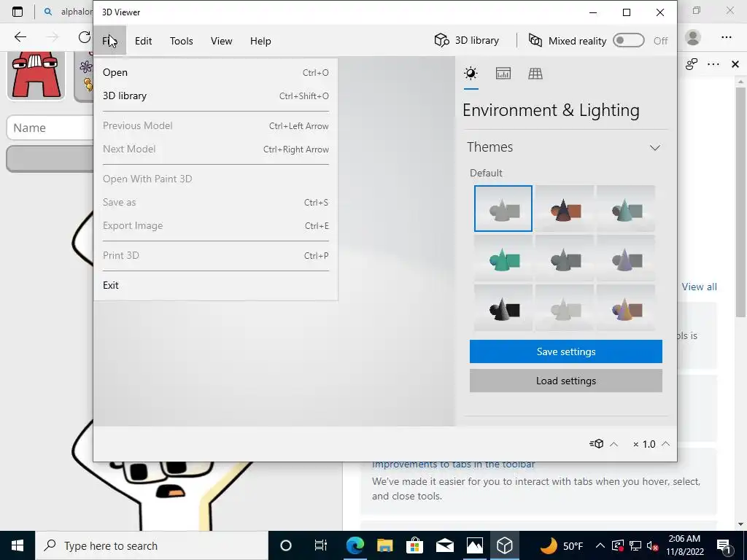Open the Edge profile avatar
Screen dimensions: 747x560
click(x=693, y=37)
